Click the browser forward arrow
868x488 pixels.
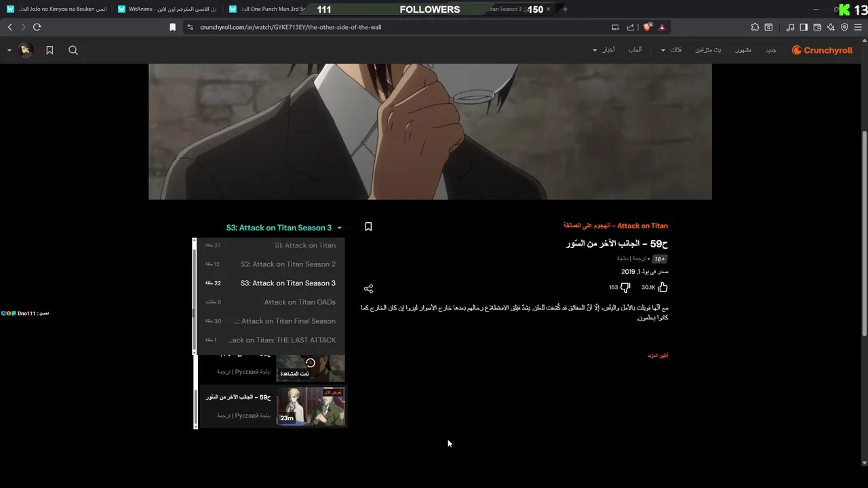coord(23,27)
